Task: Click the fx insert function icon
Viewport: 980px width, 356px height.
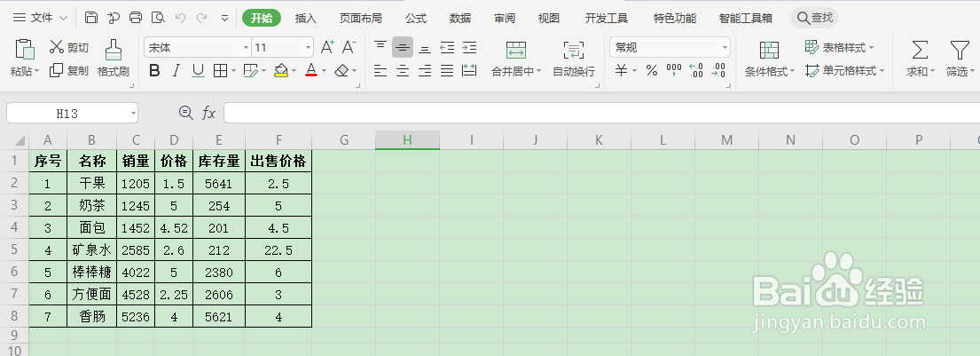Action: pyautogui.click(x=208, y=114)
